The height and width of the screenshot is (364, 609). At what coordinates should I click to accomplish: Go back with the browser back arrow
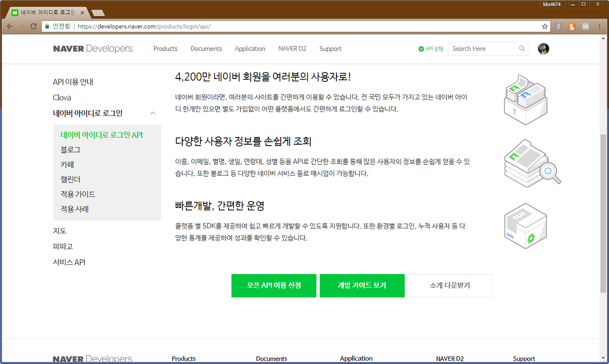(10, 27)
